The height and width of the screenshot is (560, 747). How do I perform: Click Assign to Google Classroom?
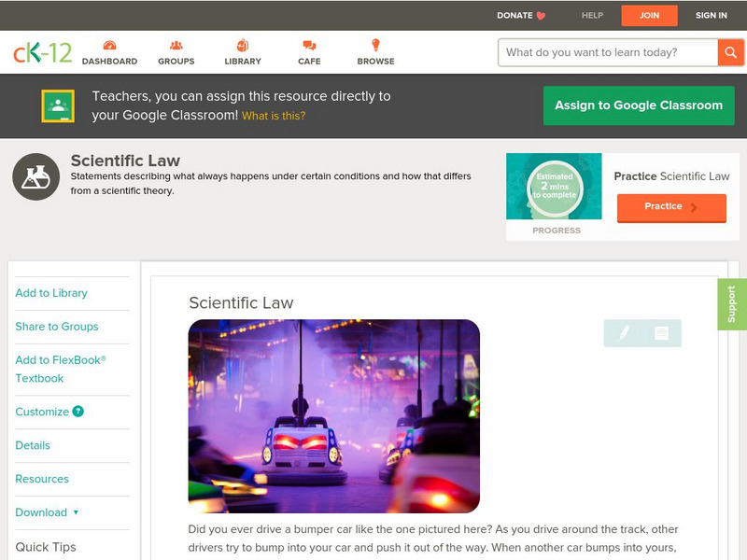pyautogui.click(x=639, y=105)
